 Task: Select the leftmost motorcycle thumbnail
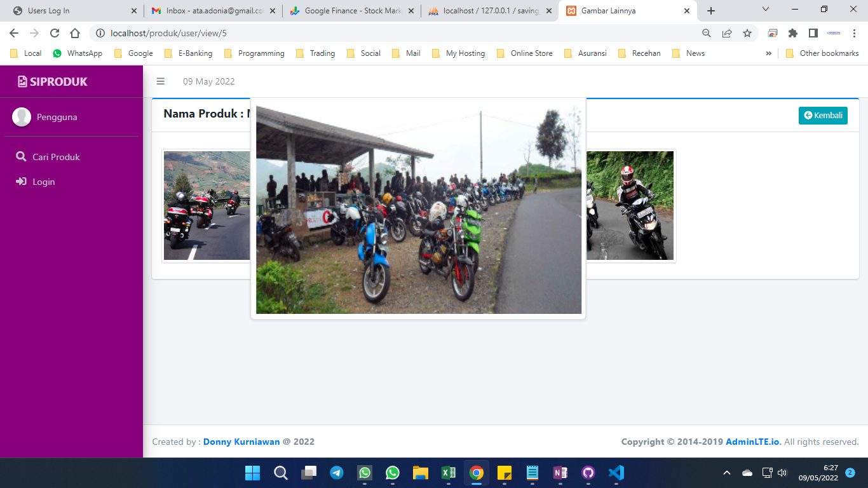207,205
